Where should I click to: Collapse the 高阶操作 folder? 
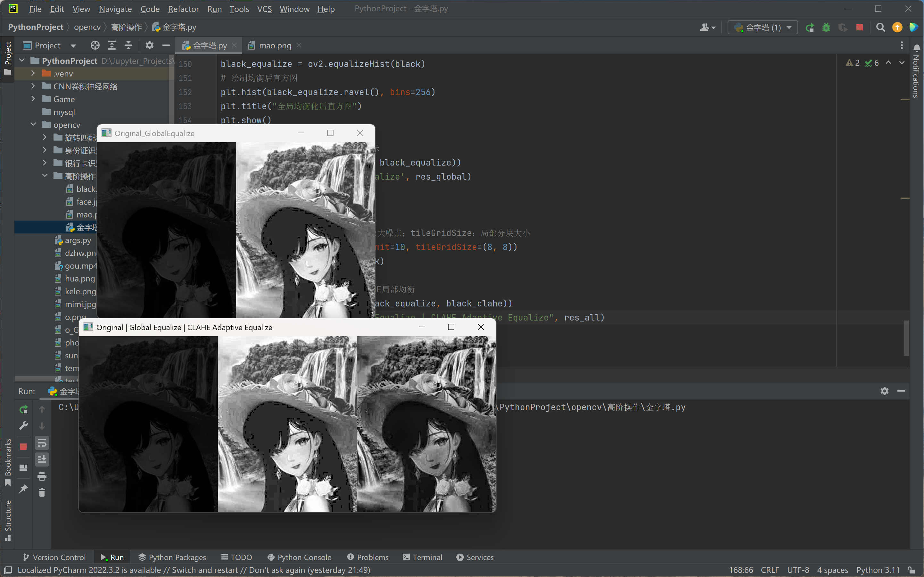pyautogui.click(x=45, y=175)
